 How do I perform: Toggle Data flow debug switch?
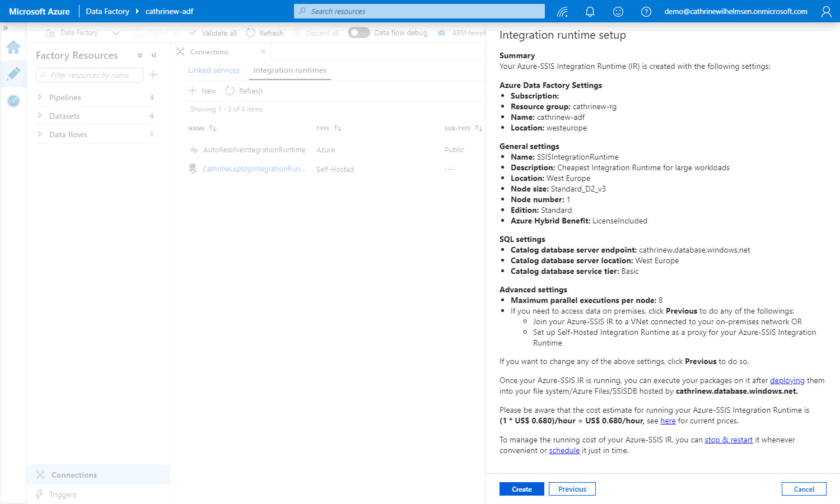(358, 33)
